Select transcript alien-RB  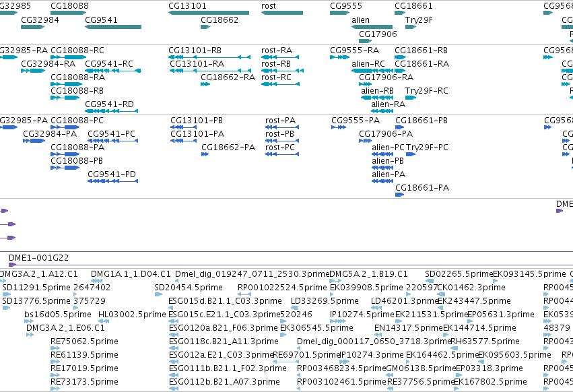[378, 91]
